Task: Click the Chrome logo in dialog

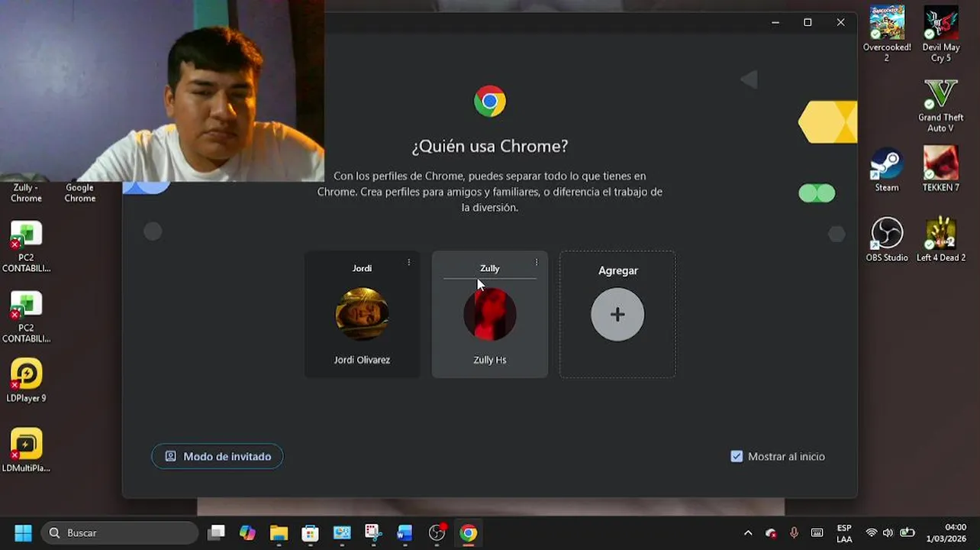Action: (x=490, y=101)
